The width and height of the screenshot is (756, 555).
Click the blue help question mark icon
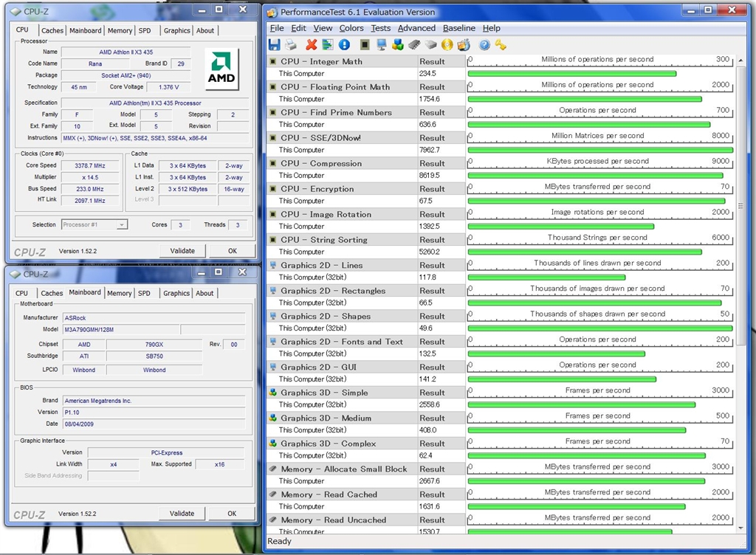tap(484, 44)
